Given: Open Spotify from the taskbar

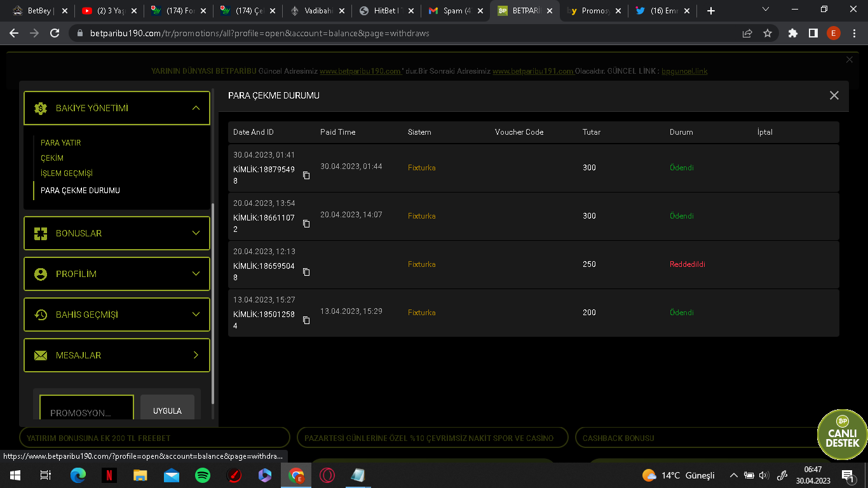Looking at the screenshot, I should [x=203, y=475].
